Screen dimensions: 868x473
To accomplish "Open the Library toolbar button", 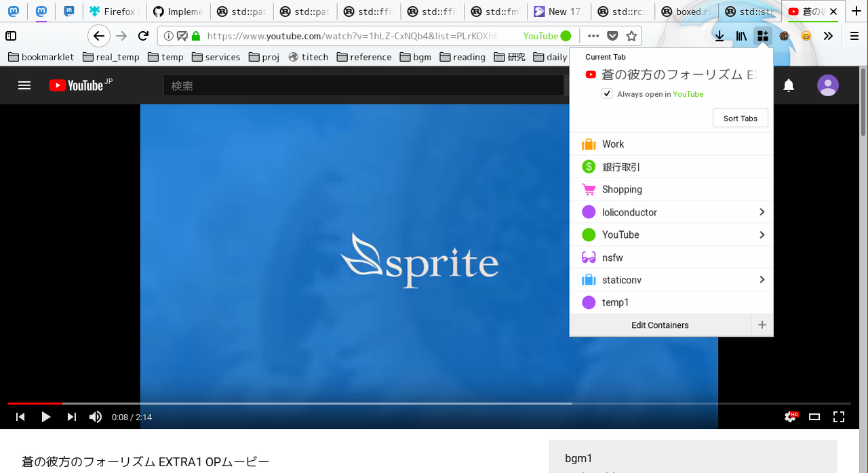I will tap(741, 36).
